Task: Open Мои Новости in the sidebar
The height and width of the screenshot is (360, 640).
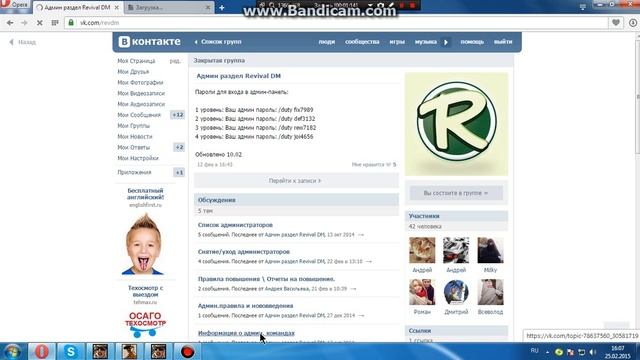Action: pos(135,136)
